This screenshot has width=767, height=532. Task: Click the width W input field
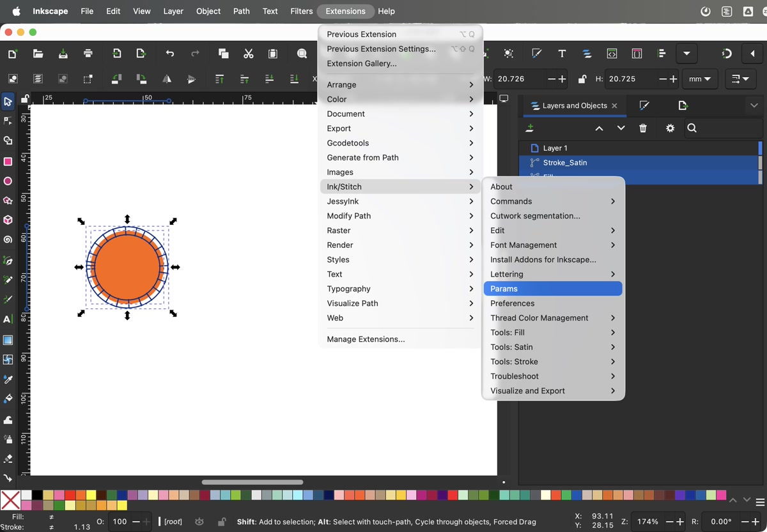[520, 79]
